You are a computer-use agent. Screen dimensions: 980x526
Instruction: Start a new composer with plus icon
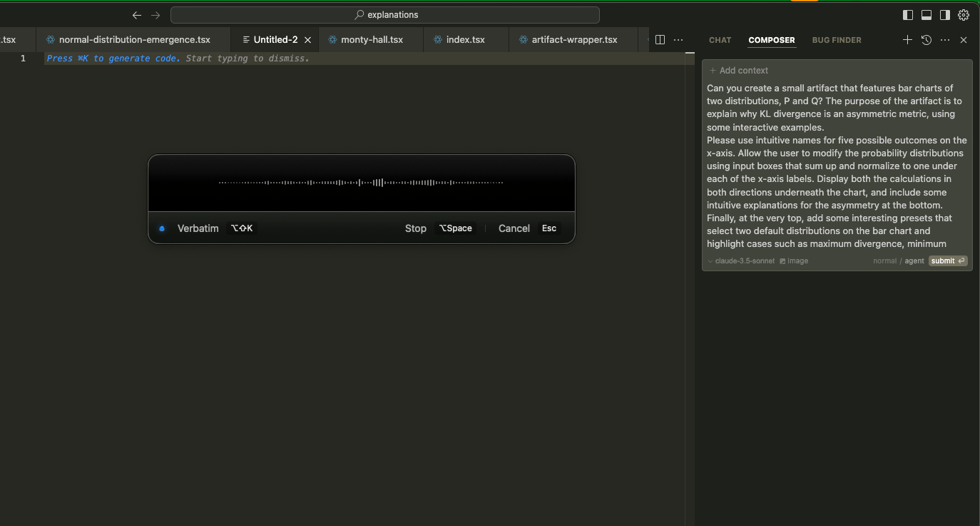click(907, 40)
